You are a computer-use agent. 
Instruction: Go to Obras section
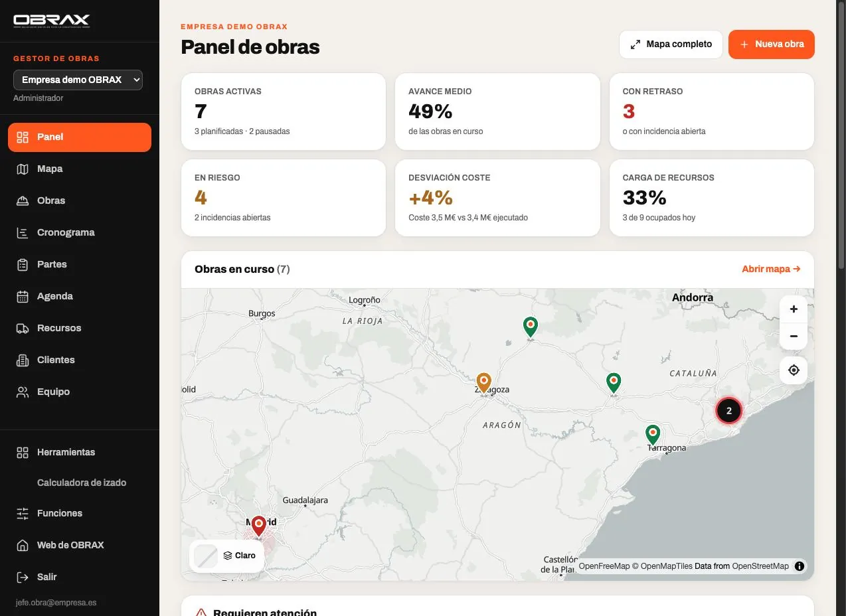80,200
